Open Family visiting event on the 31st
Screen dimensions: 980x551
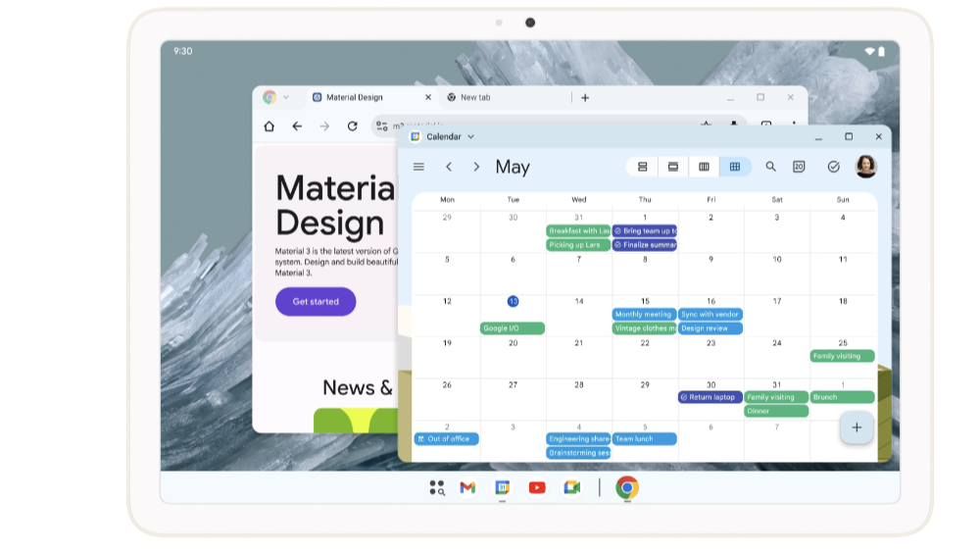(x=776, y=397)
